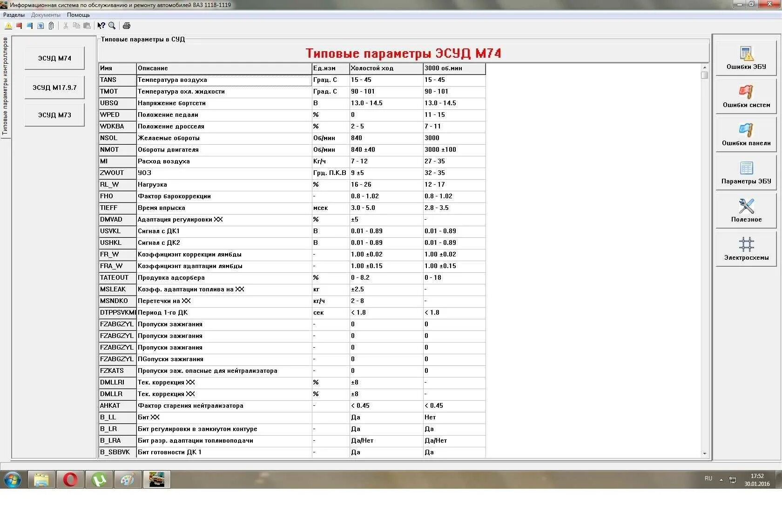782x532 pixels.
Task: Click the paste toolbar icon
Action: (x=87, y=26)
